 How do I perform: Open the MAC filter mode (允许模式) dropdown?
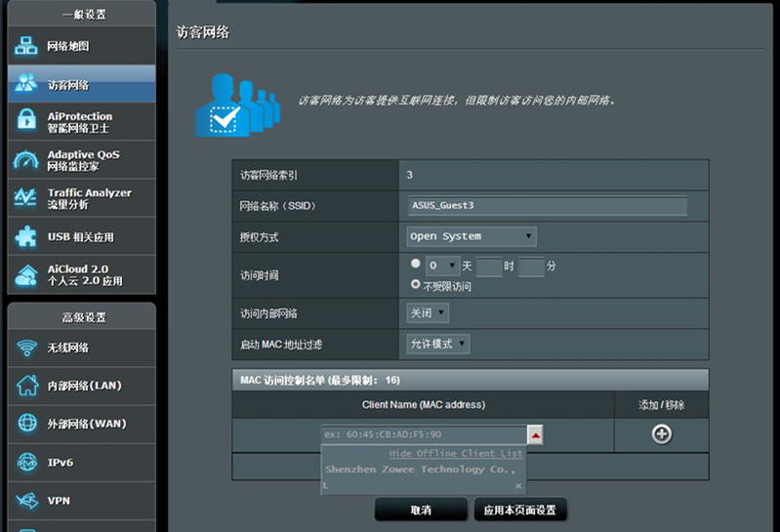pyautogui.click(x=437, y=344)
